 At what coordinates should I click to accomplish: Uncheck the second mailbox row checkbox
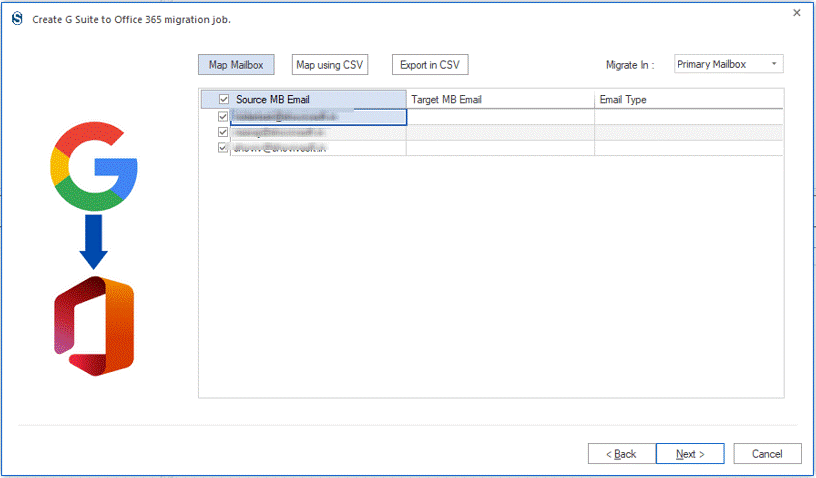click(223, 132)
